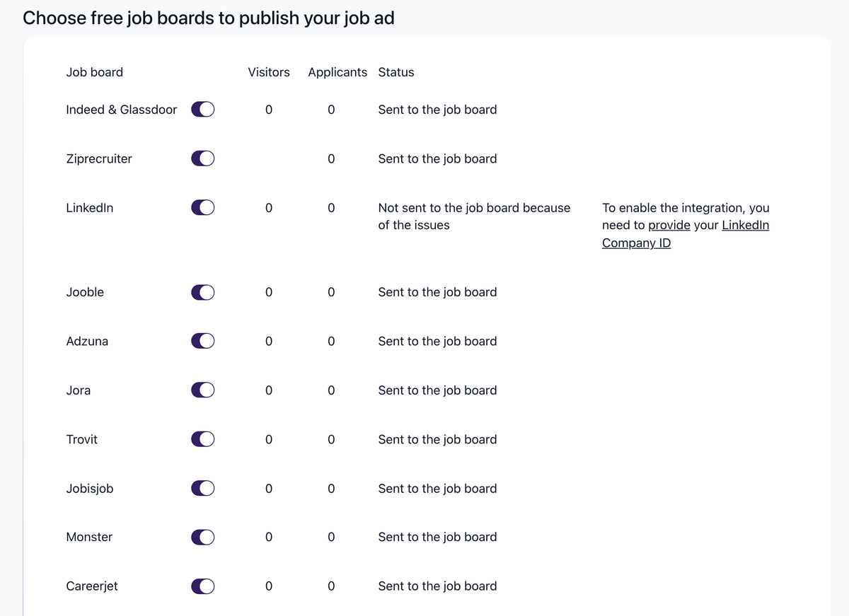Disable the Jora toggle
849x616 pixels.
point(203,390)
